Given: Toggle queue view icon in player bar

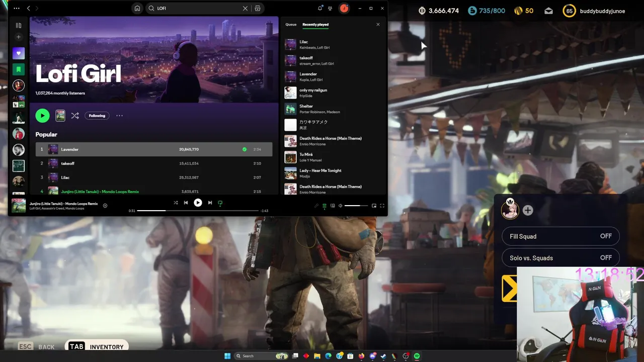Looking at the screenshot, I should click(325, 206).
